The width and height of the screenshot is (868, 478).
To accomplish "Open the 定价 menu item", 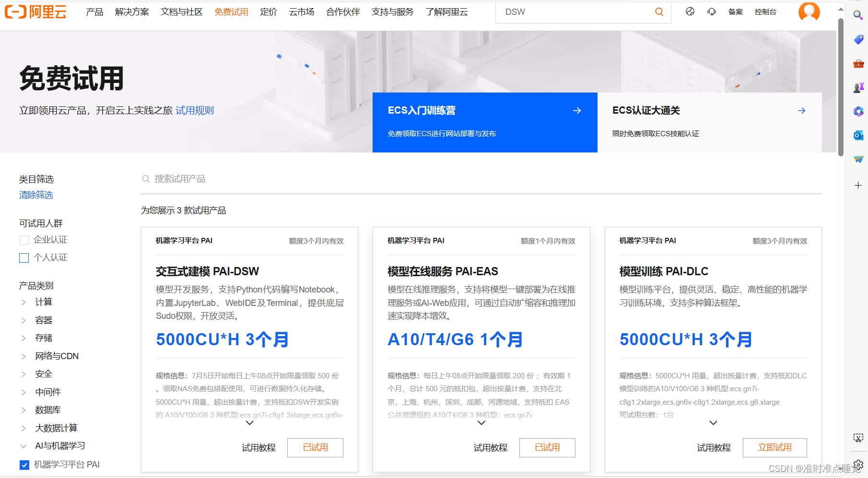I will 269,12.
